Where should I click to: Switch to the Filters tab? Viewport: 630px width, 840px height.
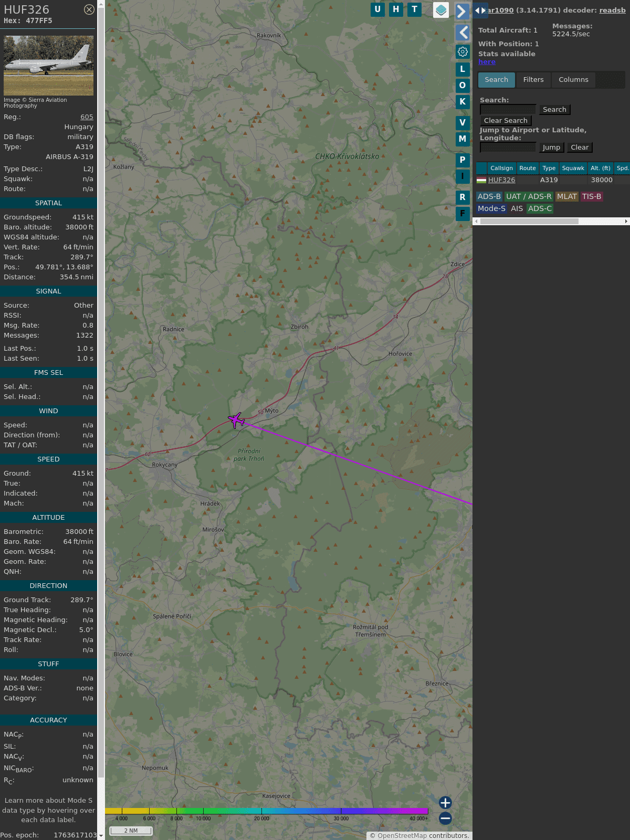pos(533,80)
